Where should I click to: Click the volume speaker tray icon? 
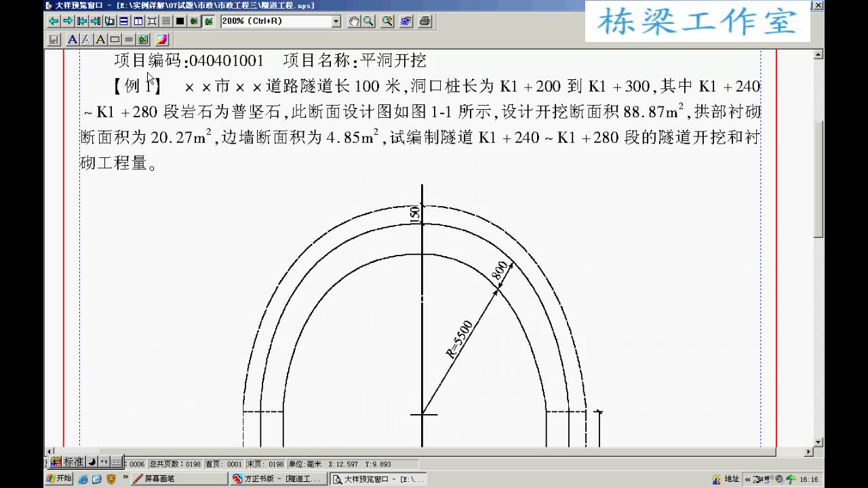(x=778, y=479)
